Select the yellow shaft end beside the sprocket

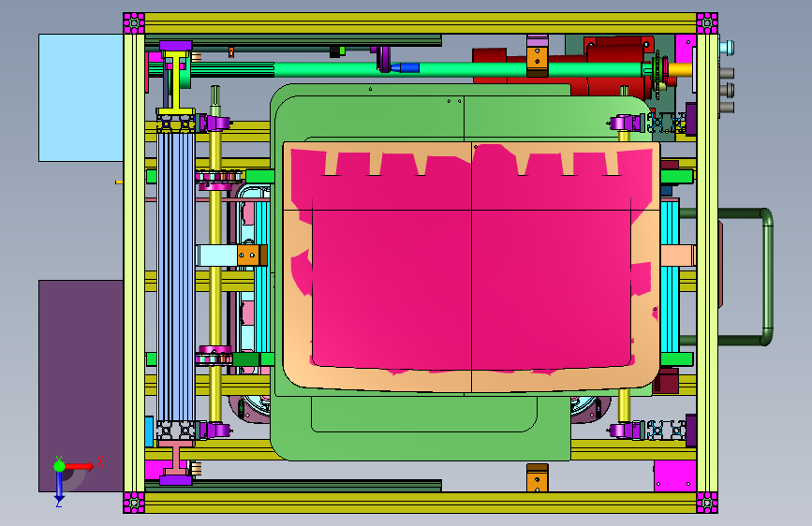pos(681,69)
